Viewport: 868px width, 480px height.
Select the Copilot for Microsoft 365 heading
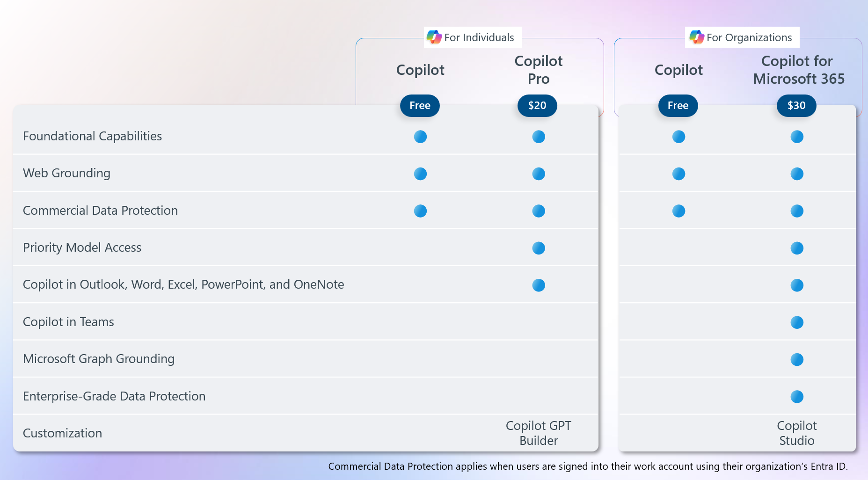click(798, 70)
